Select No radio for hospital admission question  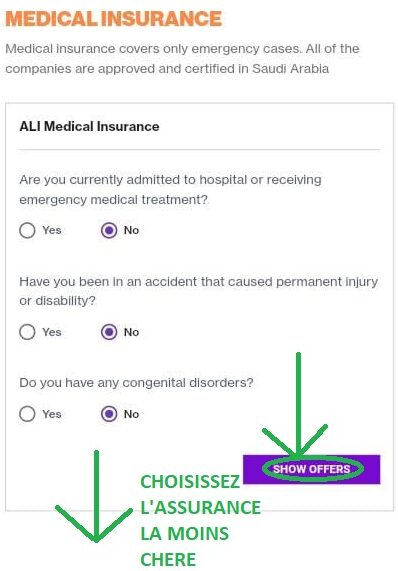[x=109, y=230]
